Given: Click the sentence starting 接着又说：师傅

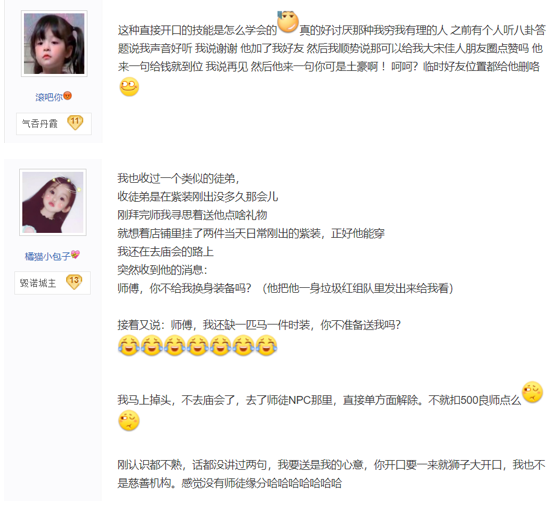Looking at the screenshot, I should point(259,325).
